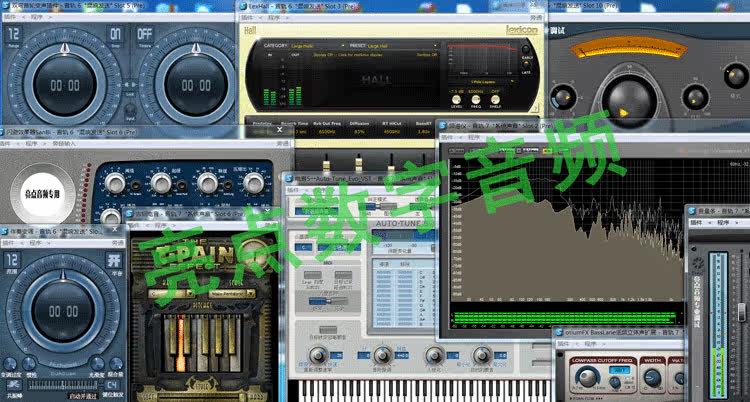Viewport: 750px width, 402px height.
Task: Click the Lock arrows between the two pitch dials
Action: [130, 84]
